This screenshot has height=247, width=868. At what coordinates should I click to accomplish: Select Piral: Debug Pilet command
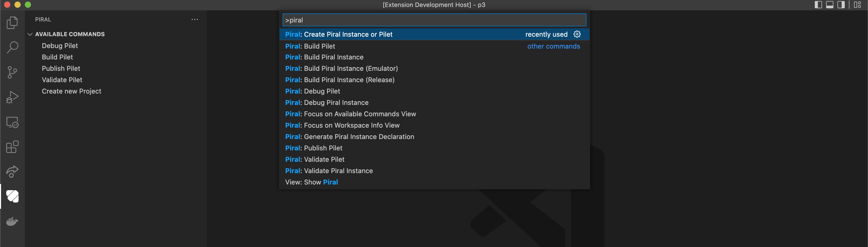click(x=312, y=91)
